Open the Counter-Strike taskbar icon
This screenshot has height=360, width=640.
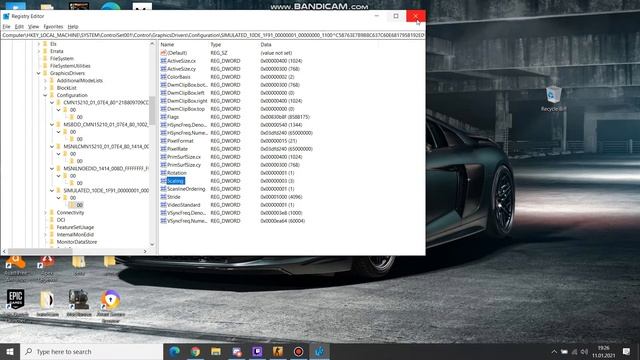point(278,351)
